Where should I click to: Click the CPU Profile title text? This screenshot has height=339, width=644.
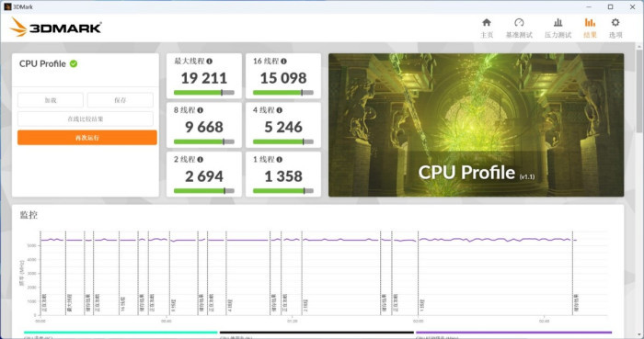coord(42,63)
